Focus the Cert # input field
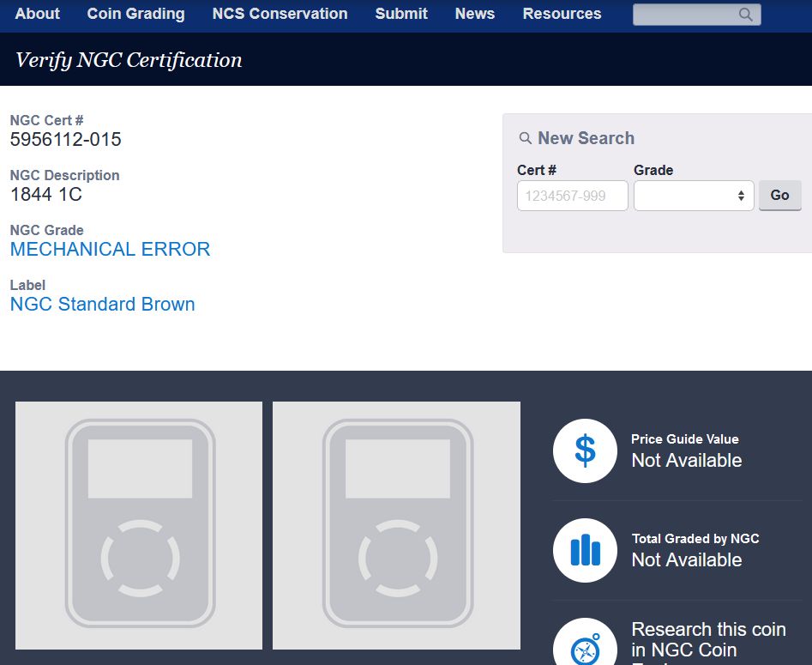The image size is (812, 665). point(572,196)
